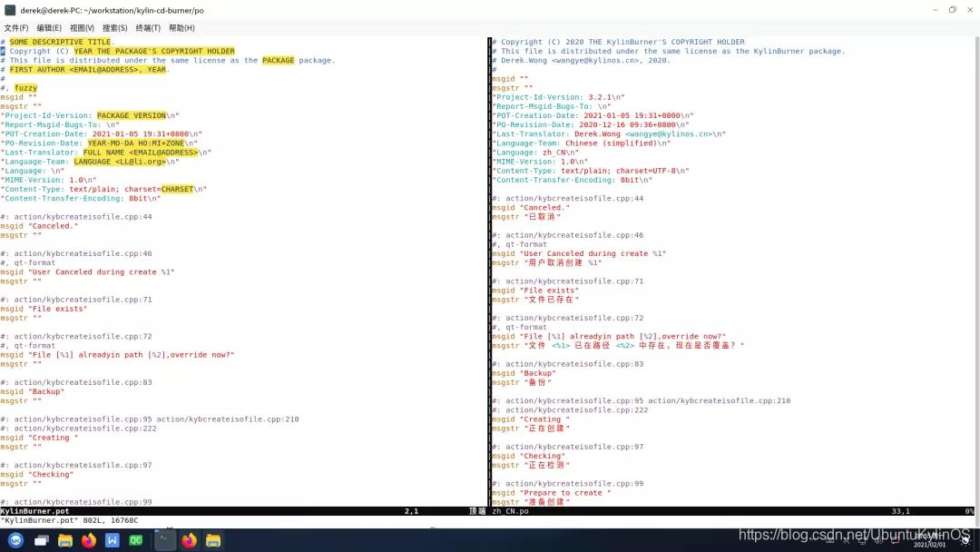Click msgid "Checking" in the KylinBurner.pot pane

[37, 475]
